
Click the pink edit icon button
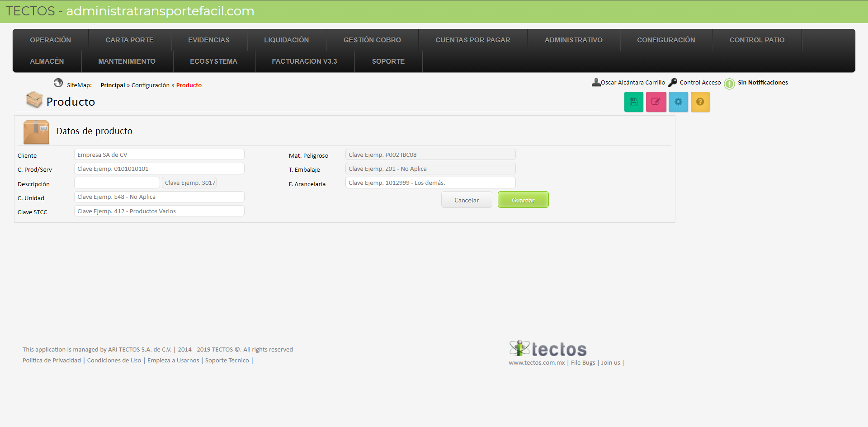656,102
